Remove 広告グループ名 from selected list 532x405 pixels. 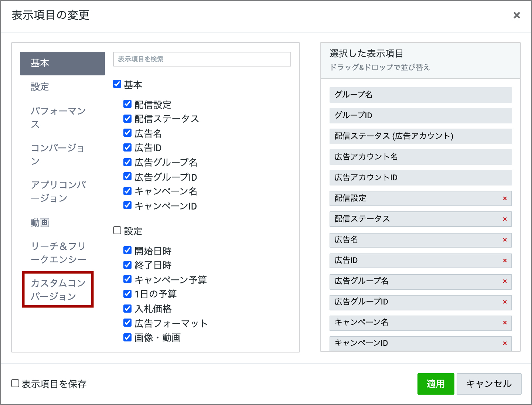(x=505, y=281)
